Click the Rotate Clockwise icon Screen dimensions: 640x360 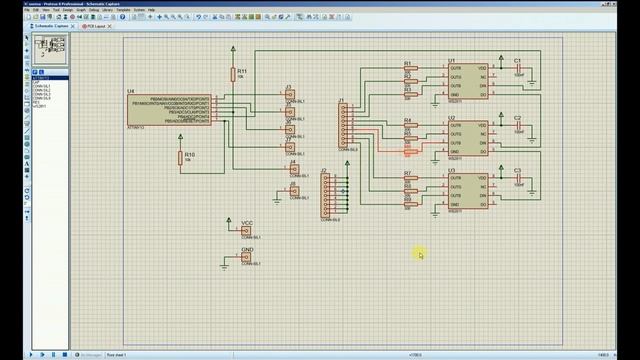tap(27, 190)
